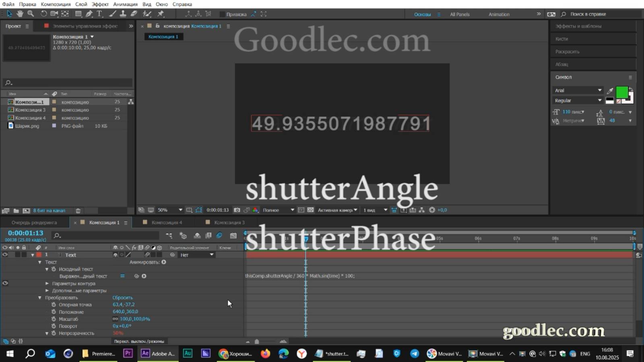Select the Brush tool
644x362 pixels.
112,14
